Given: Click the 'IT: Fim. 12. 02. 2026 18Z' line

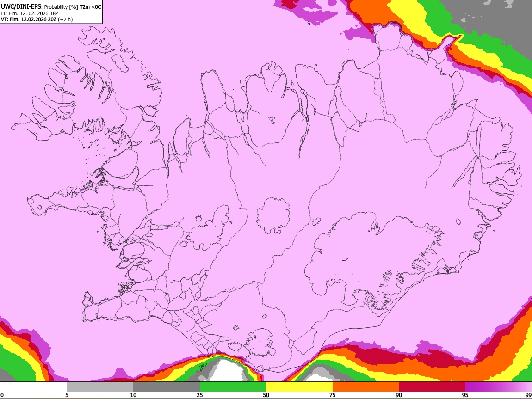Looking at the screenshot, I should [x=30, y=13].
